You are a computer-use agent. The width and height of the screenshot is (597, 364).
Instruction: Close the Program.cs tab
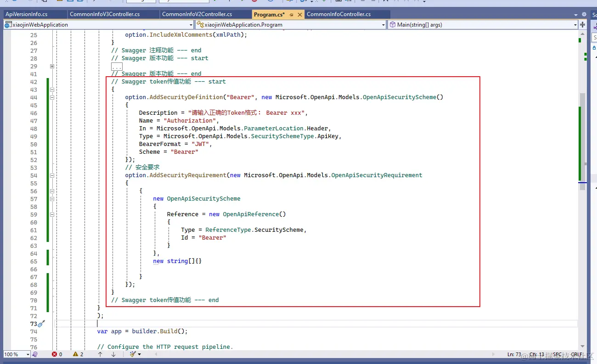tap(300, 15)
